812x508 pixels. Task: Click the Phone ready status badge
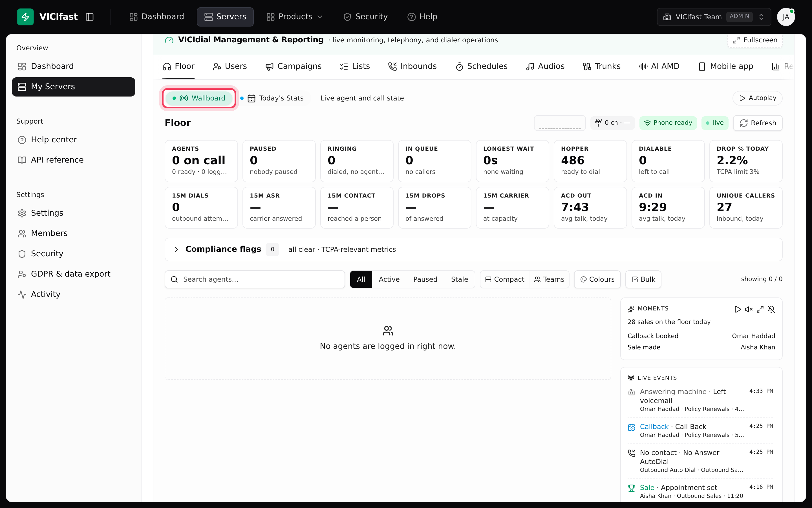[x=668, y=123]
